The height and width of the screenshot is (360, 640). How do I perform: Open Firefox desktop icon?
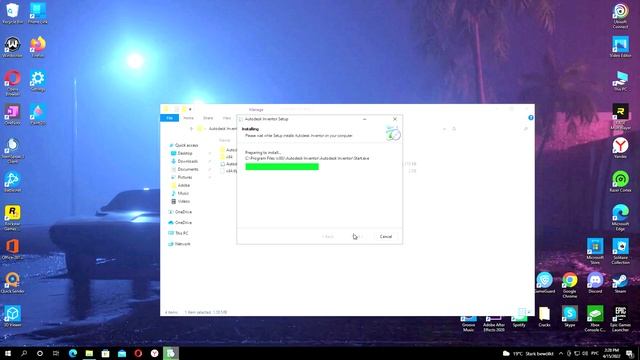coord(38,46)
